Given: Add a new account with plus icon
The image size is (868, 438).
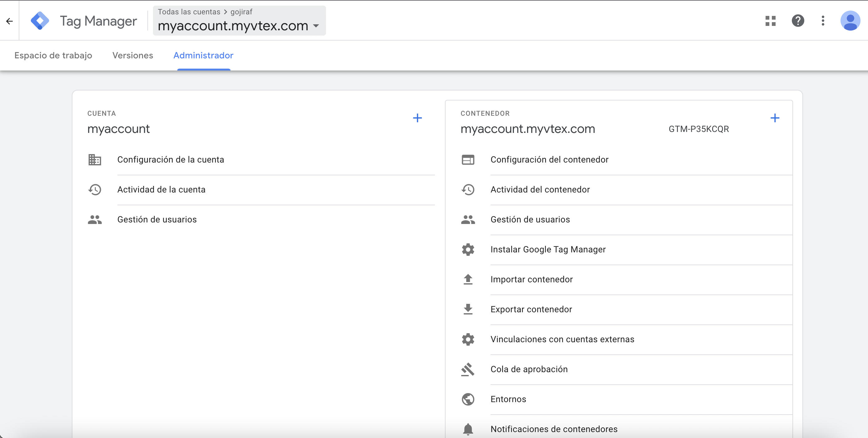Looking at the screenshot, I should [417, 118].
